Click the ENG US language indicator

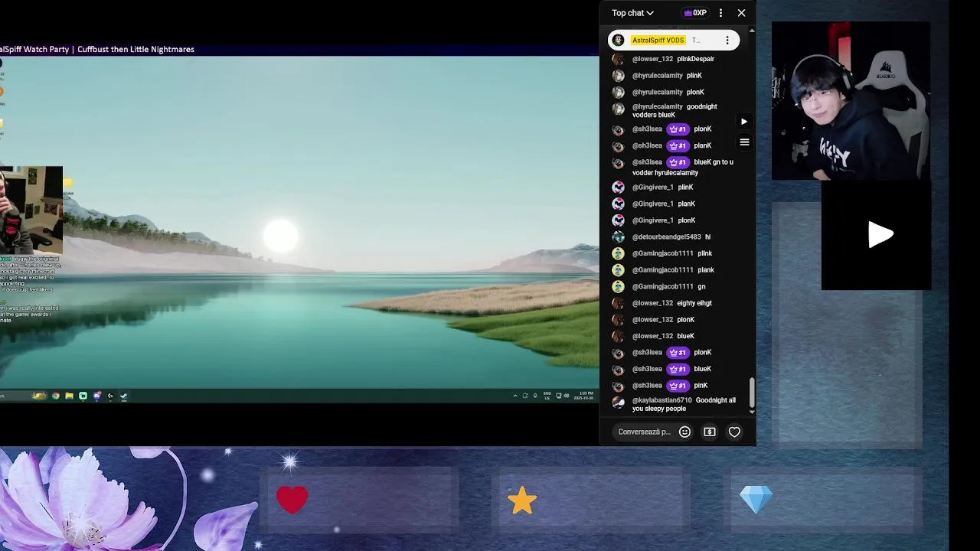pos(547,396)
